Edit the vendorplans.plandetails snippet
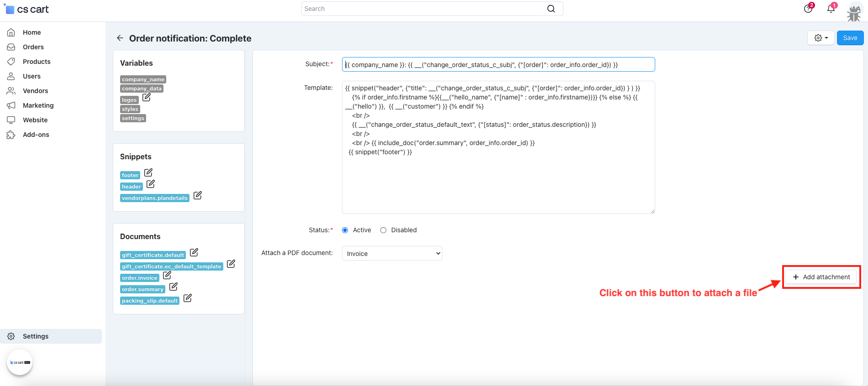Screen dimensions: 868x386 (198, 195)
